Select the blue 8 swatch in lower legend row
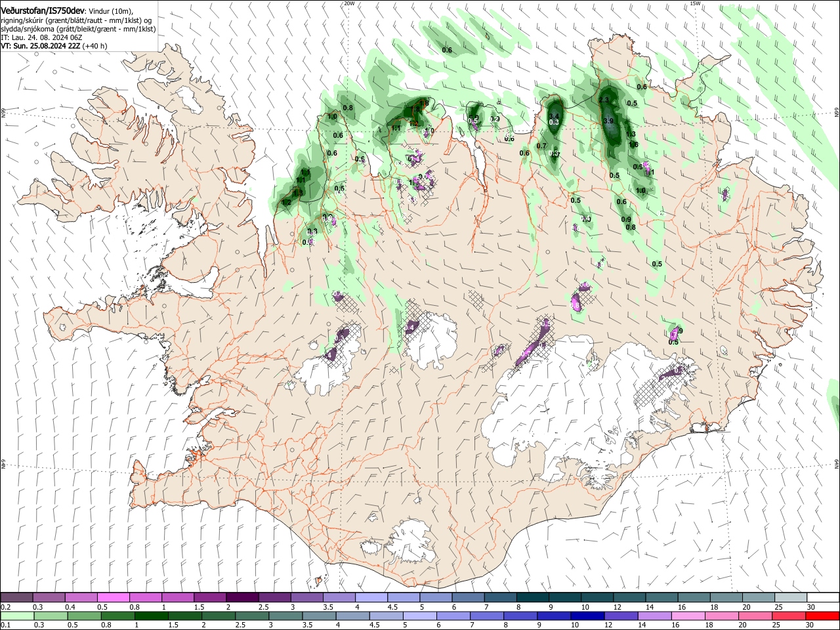This screenshot has width=840, height=630. click(x=520, y=616)
